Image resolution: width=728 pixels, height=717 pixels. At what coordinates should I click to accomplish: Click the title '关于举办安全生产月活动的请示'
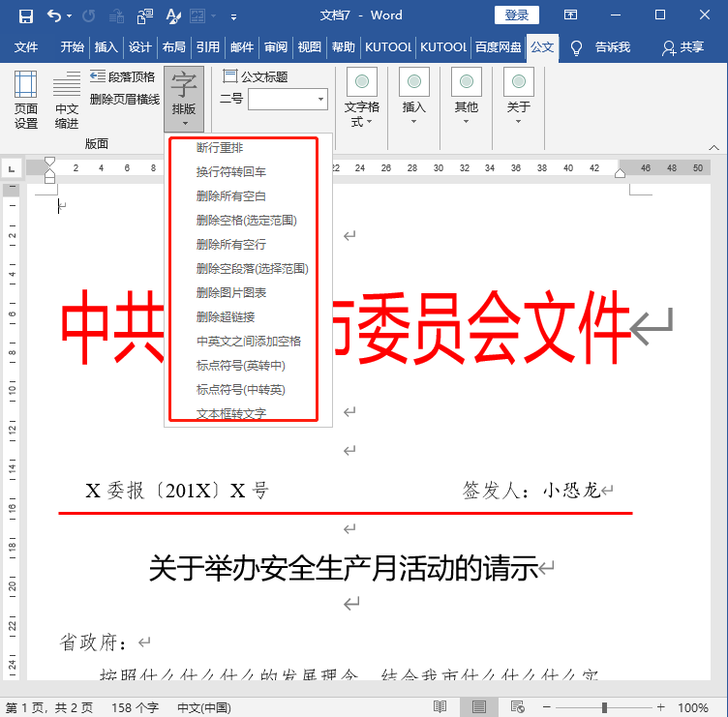click(x=343, y=568)
